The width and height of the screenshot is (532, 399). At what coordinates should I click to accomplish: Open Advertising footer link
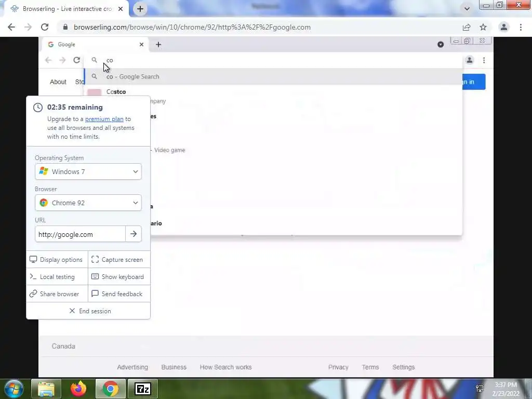click(x=132, y=367)
